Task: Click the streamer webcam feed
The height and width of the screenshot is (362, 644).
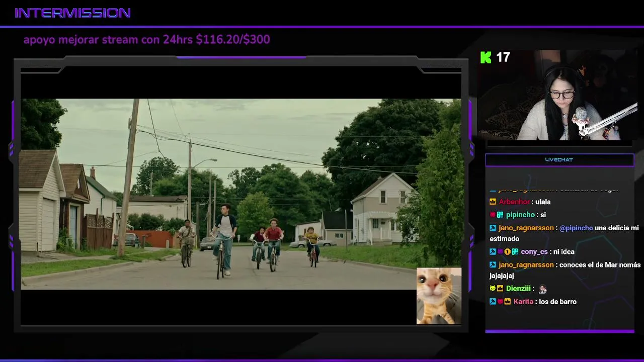Action: click(x=557, y=95)
